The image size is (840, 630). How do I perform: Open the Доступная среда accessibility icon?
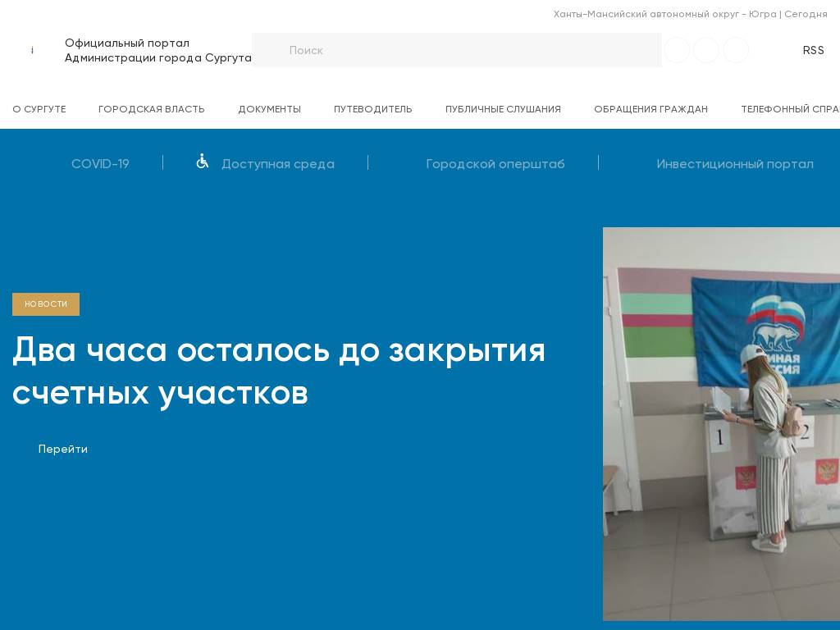coord(202,161)
